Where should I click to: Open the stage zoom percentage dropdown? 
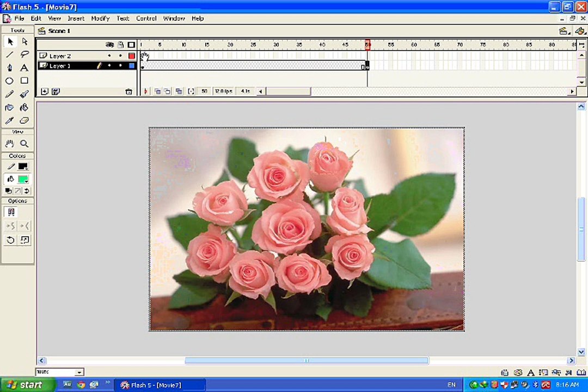79,372
